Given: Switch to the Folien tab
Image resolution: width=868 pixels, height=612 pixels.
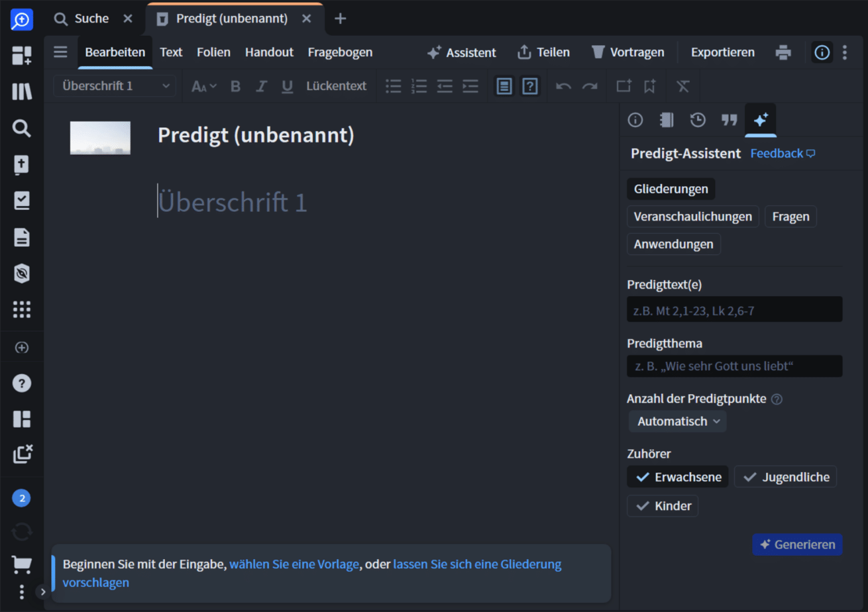Looking at the screenshot, I should click(213, 52).
